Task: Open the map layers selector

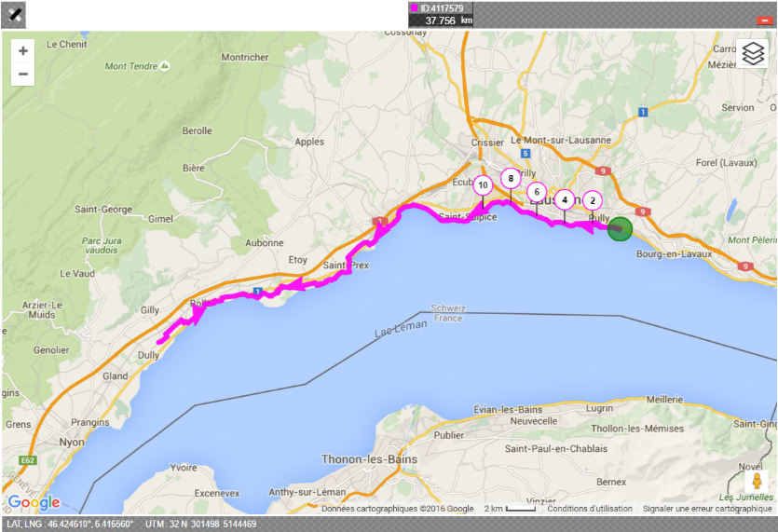Action: click(753, 53)
